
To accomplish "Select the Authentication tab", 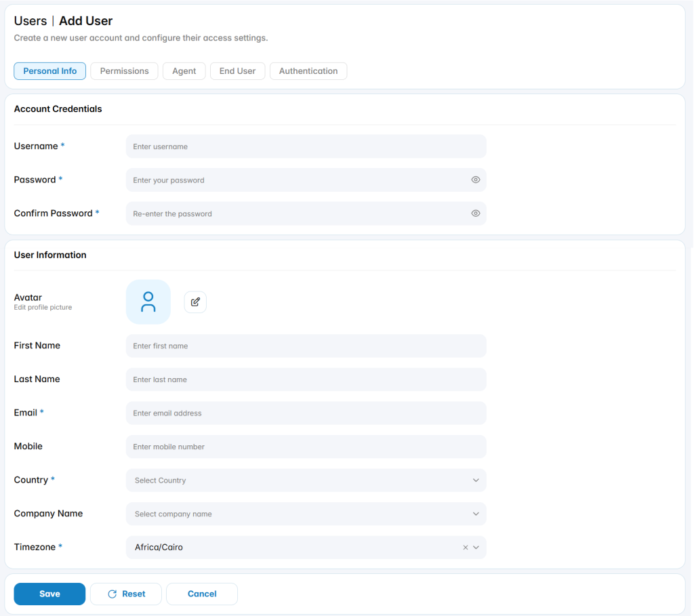I will point(308,70).
